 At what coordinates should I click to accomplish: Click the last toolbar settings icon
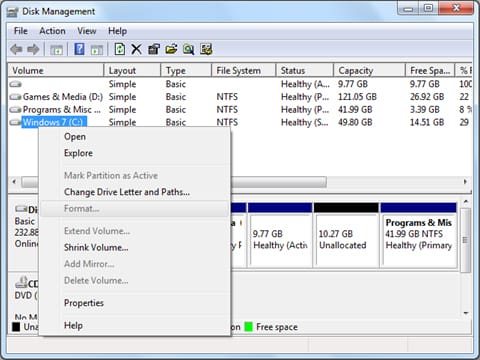coord(206,49)
